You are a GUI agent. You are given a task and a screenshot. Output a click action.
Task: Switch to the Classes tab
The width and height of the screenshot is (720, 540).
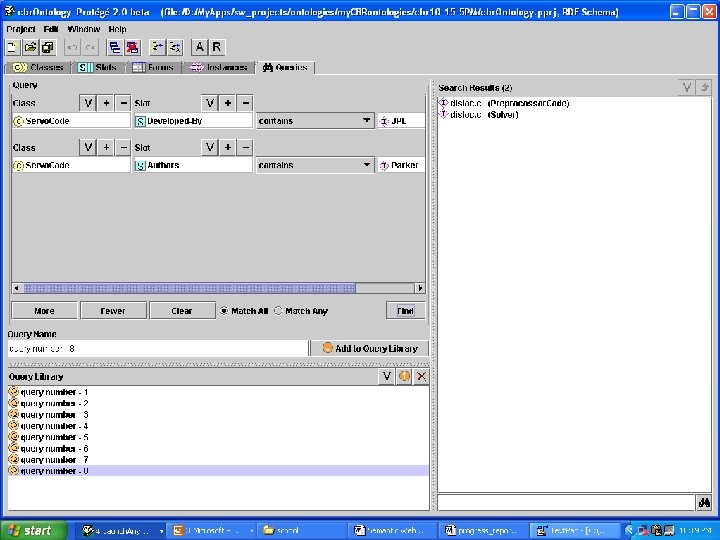[x=38, y=68]
